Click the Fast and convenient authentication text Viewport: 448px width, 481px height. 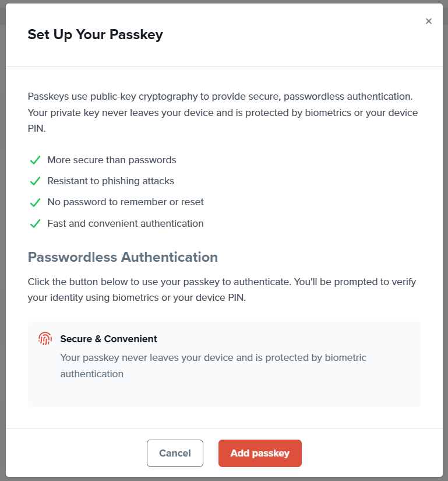125,223
